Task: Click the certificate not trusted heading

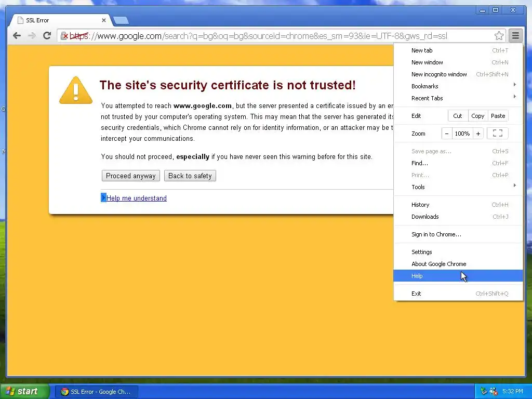Action: (x=228, y=85)
